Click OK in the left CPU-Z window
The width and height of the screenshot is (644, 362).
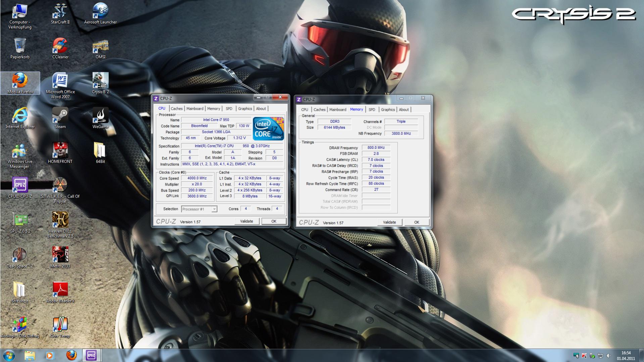pyautogui.click(x=274, y=221)
